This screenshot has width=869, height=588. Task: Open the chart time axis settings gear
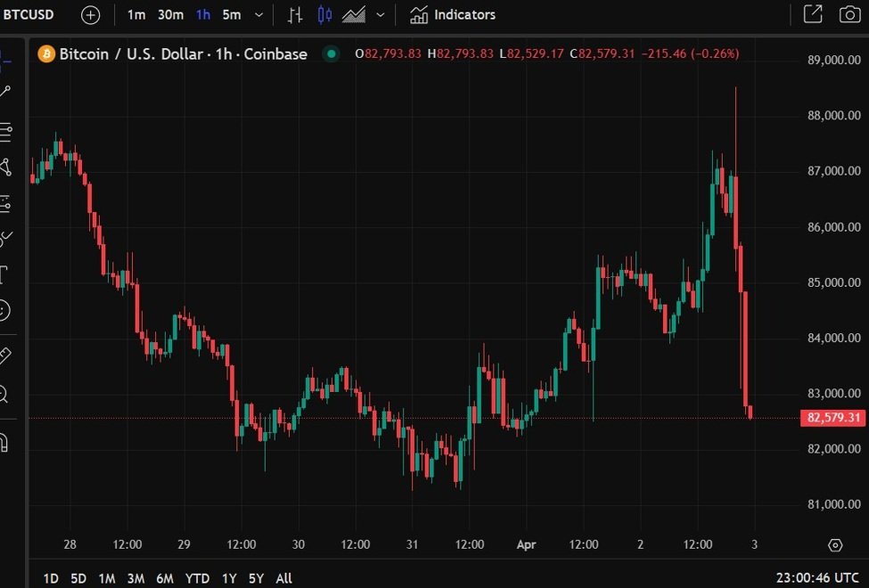pos(835,545)
